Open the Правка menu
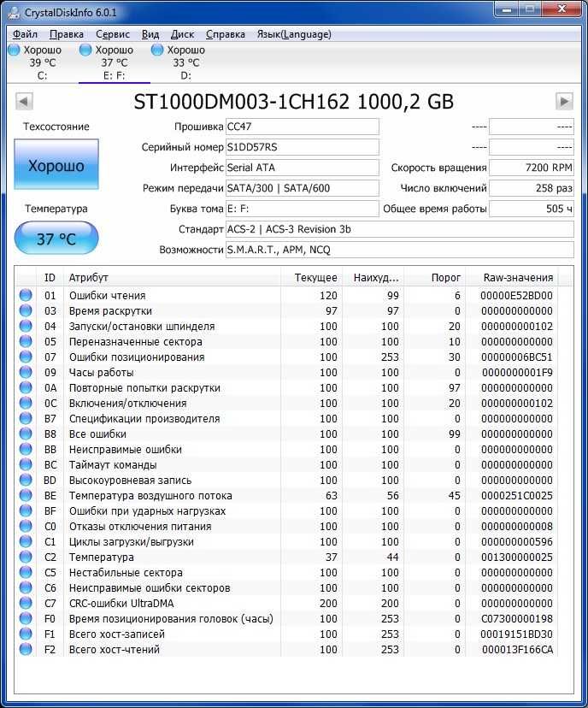 (x=67, y=34)
